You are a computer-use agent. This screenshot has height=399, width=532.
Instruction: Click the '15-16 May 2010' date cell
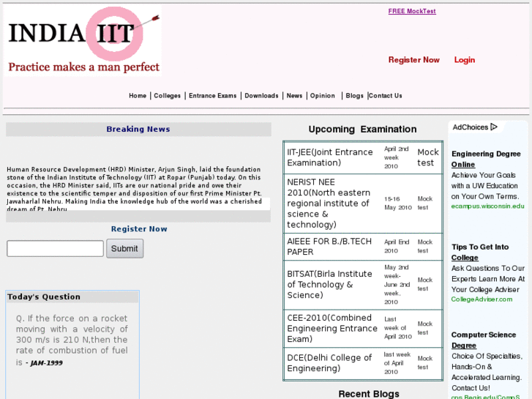click(398, 203)
